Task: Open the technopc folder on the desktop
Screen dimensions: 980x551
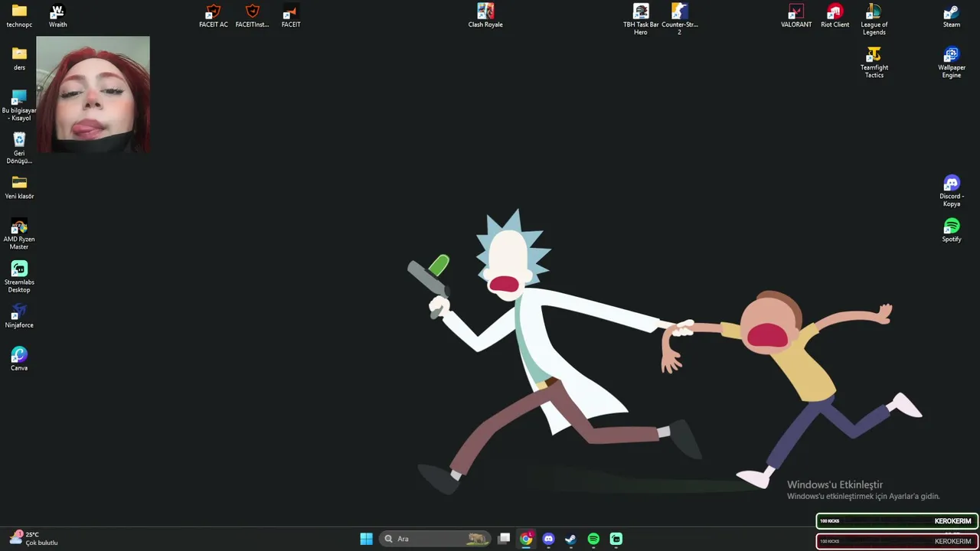Action: coord(19,15)
